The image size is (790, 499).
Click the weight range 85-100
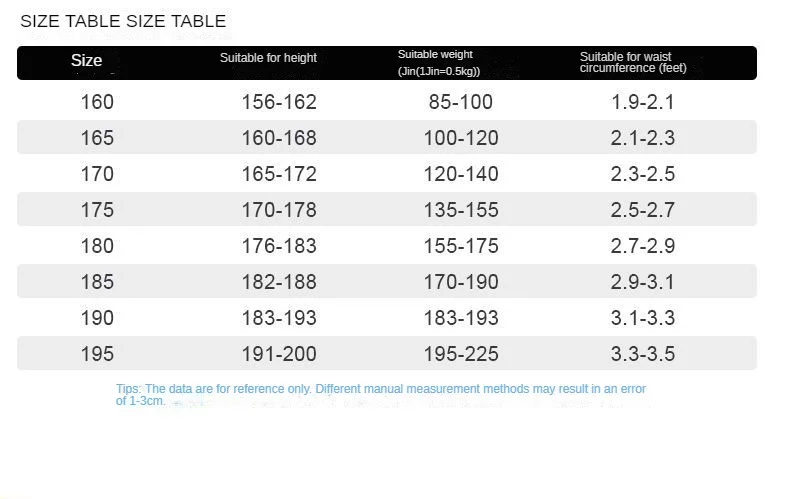click(x=459, y=102)
